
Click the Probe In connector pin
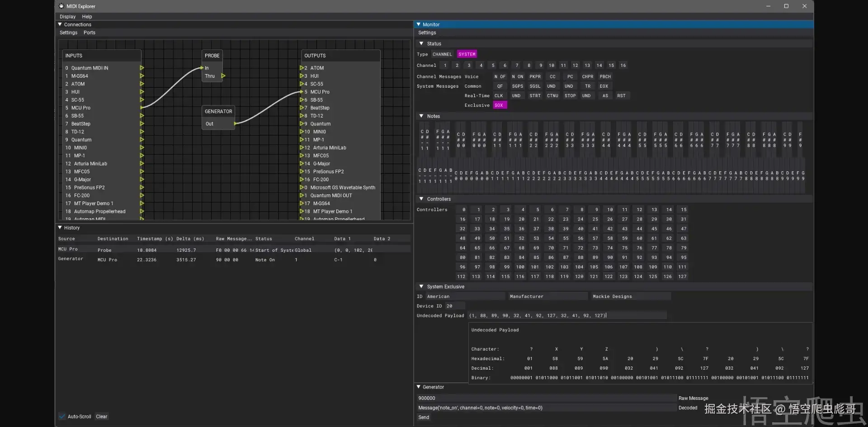[x=202, y=68]
